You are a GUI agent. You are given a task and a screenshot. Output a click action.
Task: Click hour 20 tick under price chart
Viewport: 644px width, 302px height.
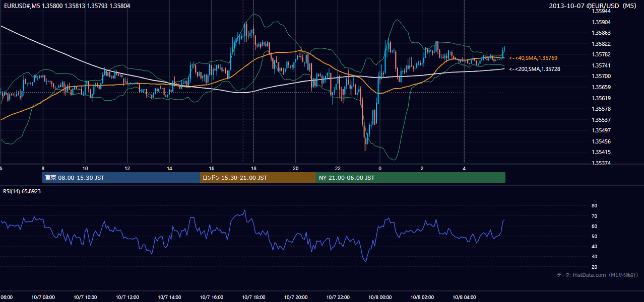coord(296,168)
